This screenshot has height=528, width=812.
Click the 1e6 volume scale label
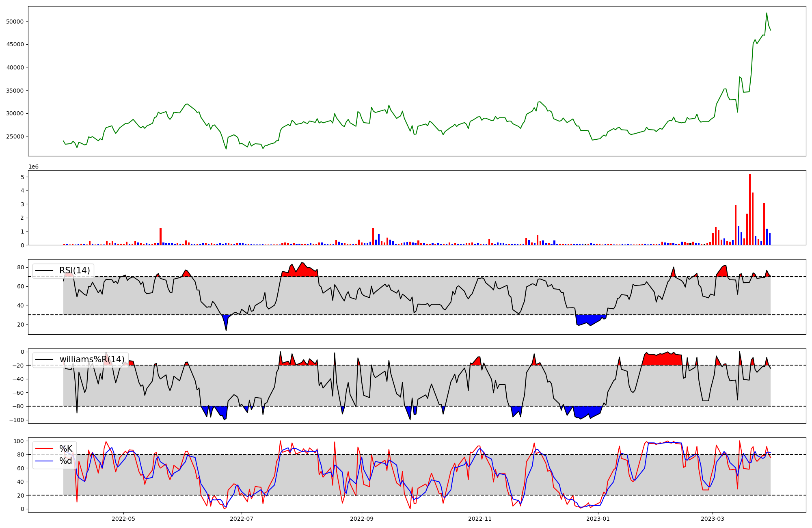click(33, 167)
